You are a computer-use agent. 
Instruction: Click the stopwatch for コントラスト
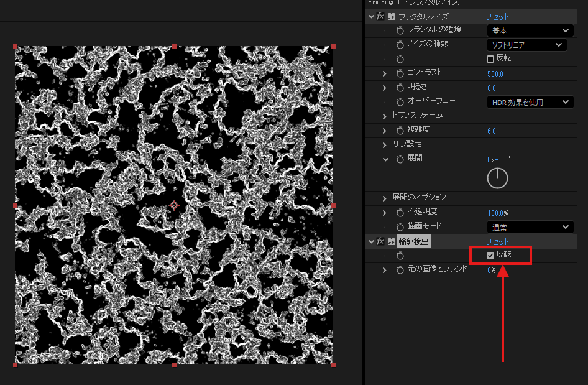click(x=400, y=73)
